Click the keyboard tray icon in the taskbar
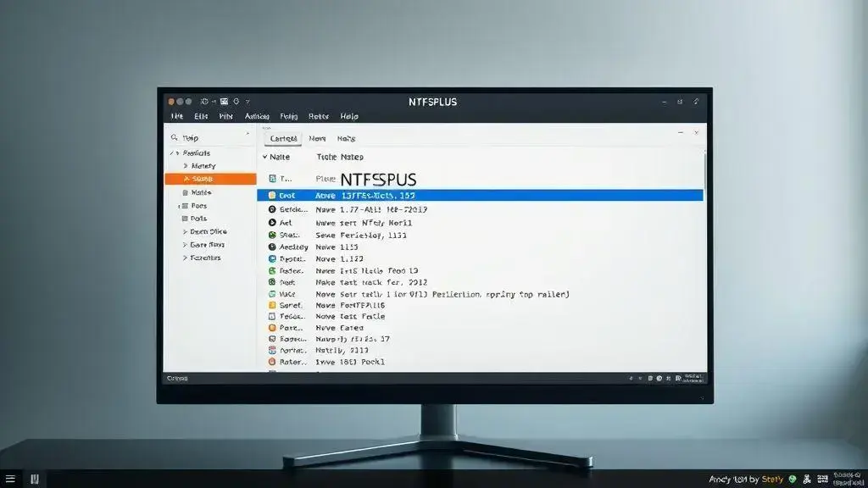This screenshot has height=488, width=868. pos(822,480)
